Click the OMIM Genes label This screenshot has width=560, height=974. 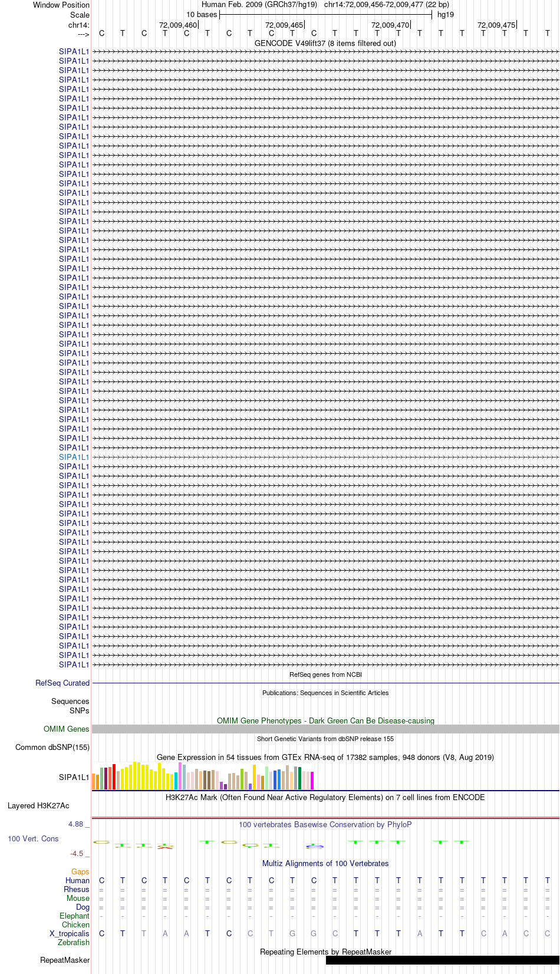pos(67,729)
